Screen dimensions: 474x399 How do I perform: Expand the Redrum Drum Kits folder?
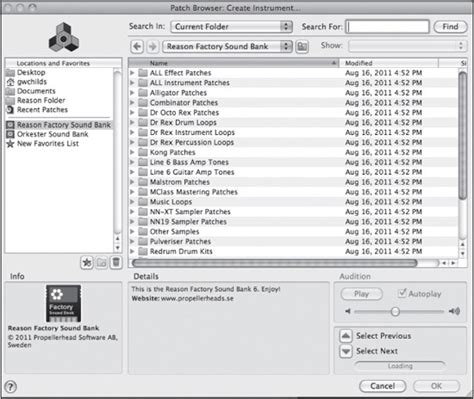pyautogui.click(x=132, y=251)
